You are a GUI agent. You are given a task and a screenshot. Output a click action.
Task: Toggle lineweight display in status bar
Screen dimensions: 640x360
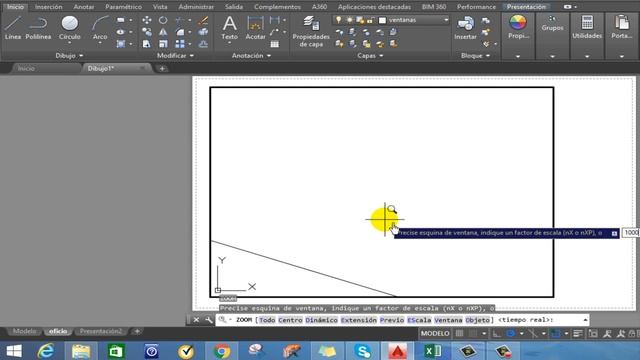(578, 334)
